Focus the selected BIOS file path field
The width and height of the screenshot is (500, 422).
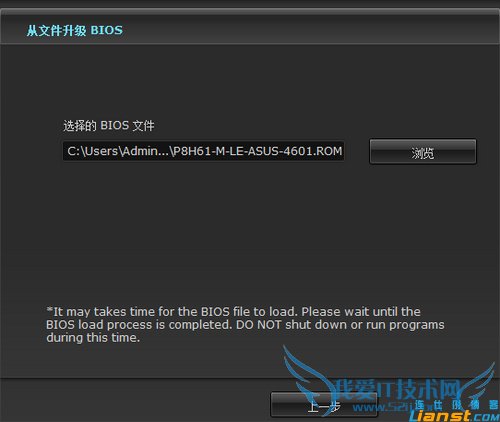[x=203, y=151]
